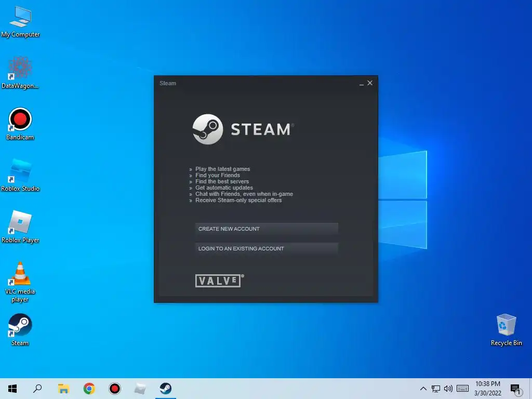Open the network status tray icon

pos(436,389)
